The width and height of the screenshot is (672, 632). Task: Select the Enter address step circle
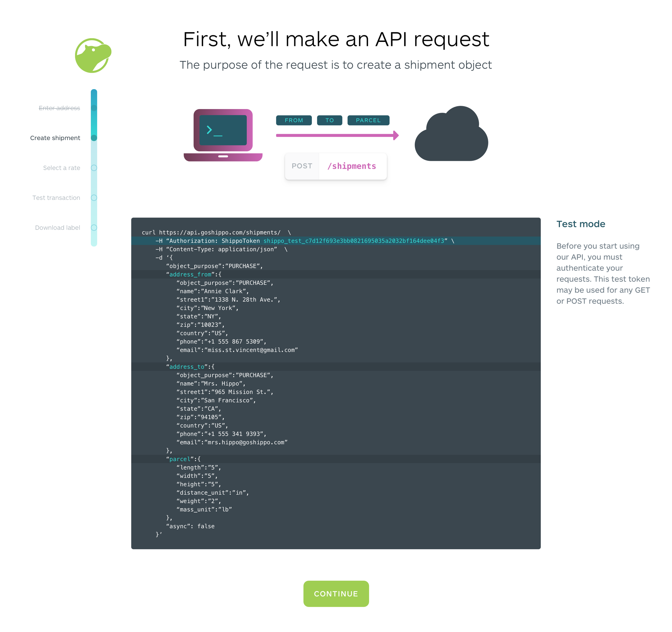[x=94, y=108]
